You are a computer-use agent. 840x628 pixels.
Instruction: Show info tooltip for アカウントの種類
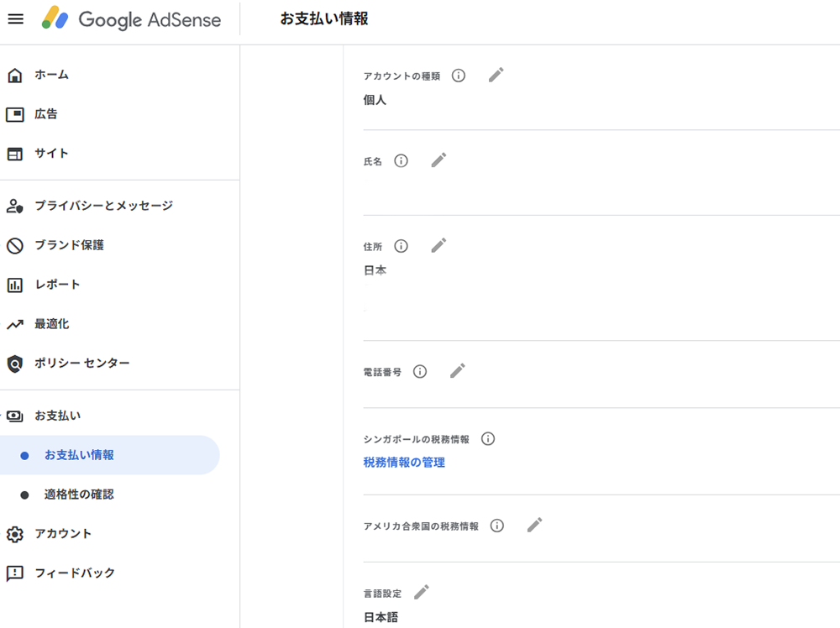[x=459, y=76]
